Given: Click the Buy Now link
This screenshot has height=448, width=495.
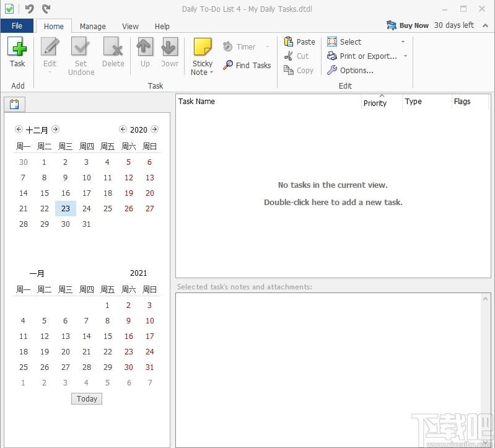Looking at the screenshot, I should pyautogui.click(x=414, y=25).
